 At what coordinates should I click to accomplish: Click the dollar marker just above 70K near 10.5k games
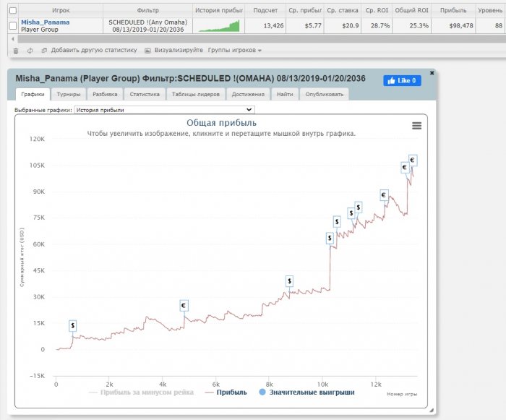point(337,222)
